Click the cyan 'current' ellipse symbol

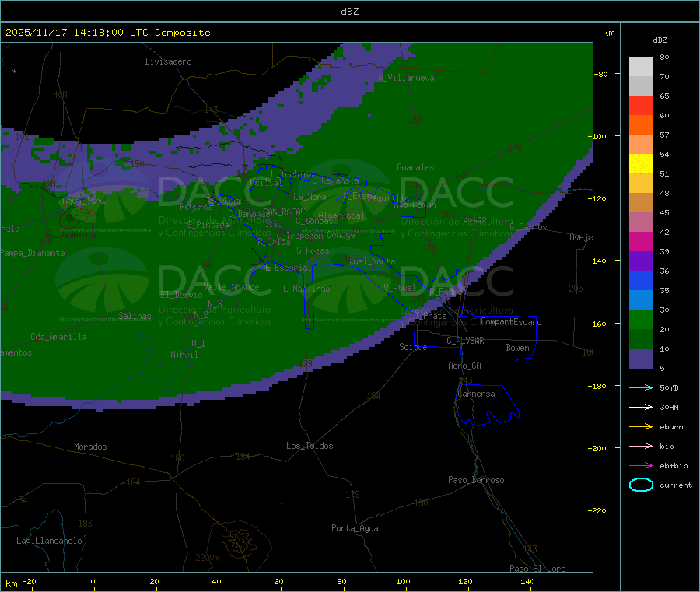(641, 485)
